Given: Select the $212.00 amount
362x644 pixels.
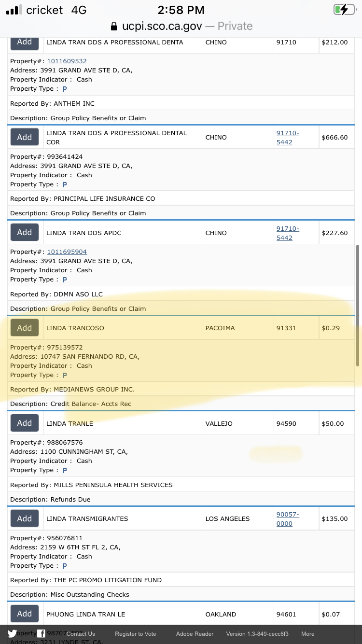Looking at the screenshot, I should pyautogui.click(x=334, y=42).
